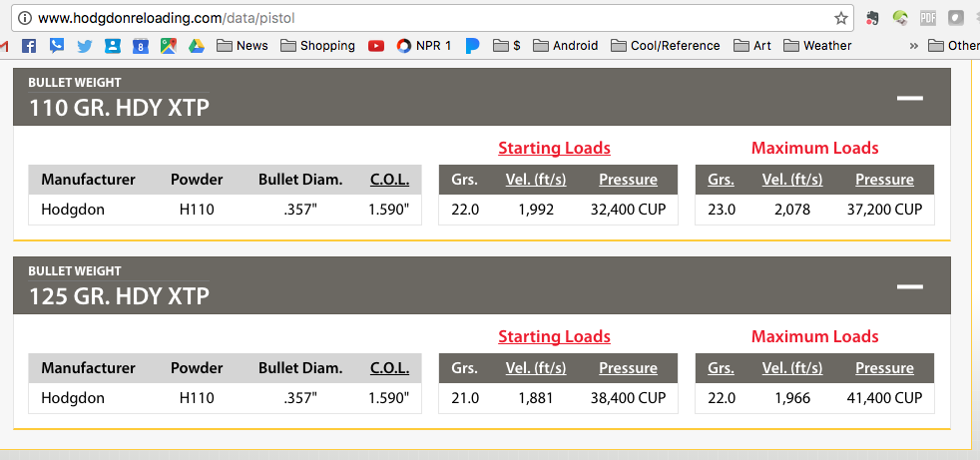
Task: Click Starting Loads link in 110 GR. section
Action: point(554,148)
